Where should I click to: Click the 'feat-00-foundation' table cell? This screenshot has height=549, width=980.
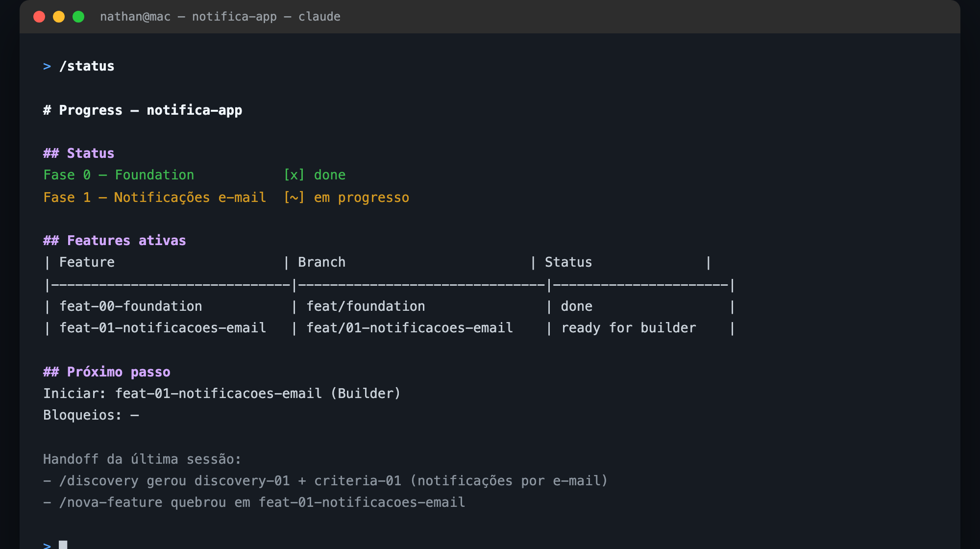coord(131,306)
